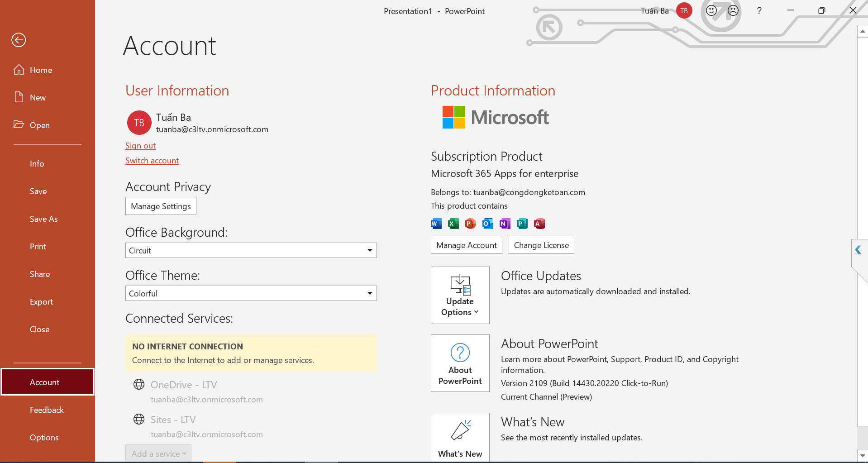
Task: Select Info in the sidebar
Action: click(48, 164)
